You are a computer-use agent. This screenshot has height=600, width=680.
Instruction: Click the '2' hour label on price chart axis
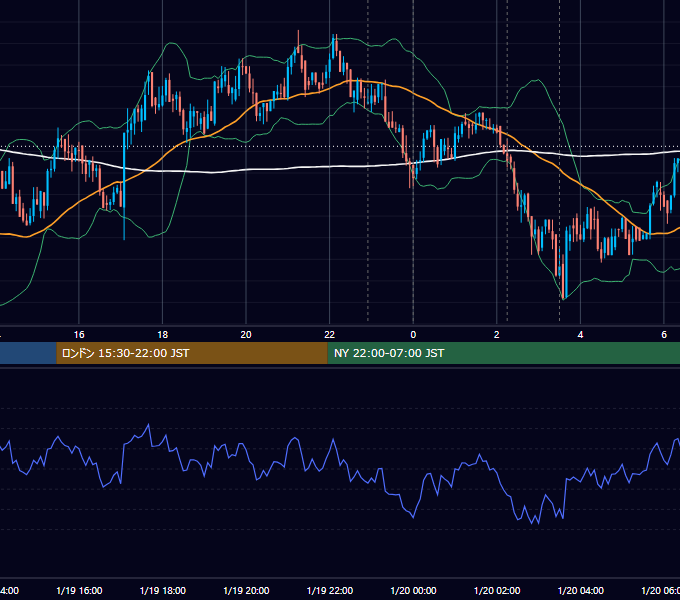497,335
